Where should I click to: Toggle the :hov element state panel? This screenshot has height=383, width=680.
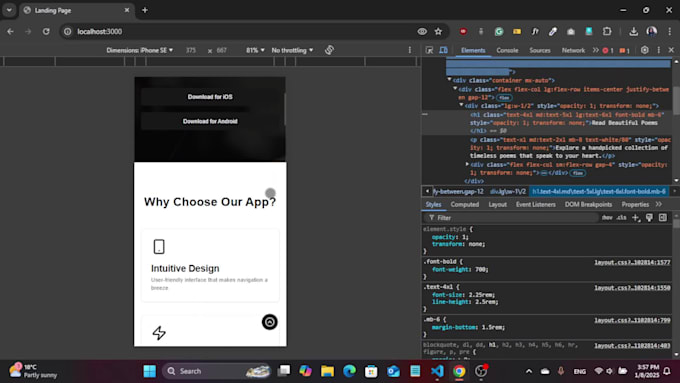tap(607, 218)
